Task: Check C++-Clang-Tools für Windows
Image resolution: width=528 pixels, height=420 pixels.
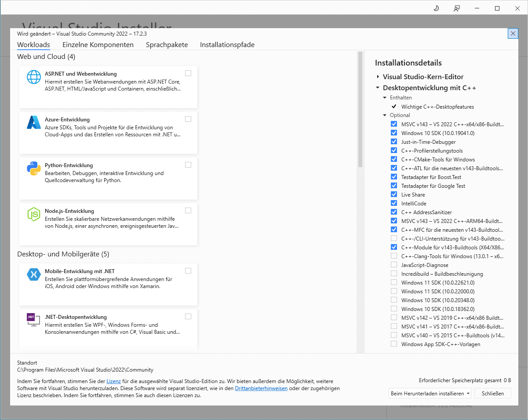Action: pyautogui.click(x=394, y=256)
